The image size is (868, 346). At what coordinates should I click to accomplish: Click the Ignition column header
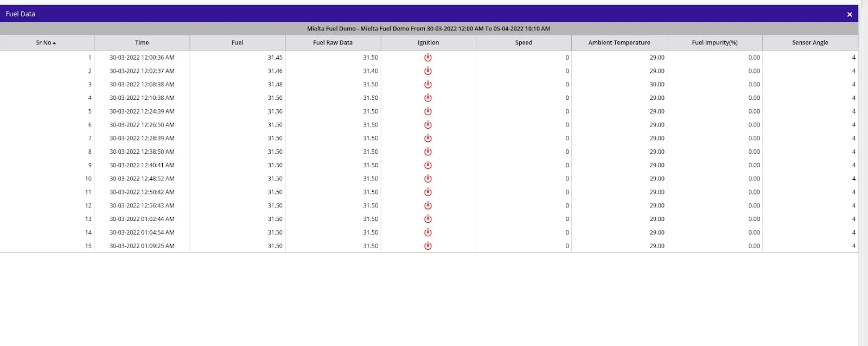click(x=428, y=42)
